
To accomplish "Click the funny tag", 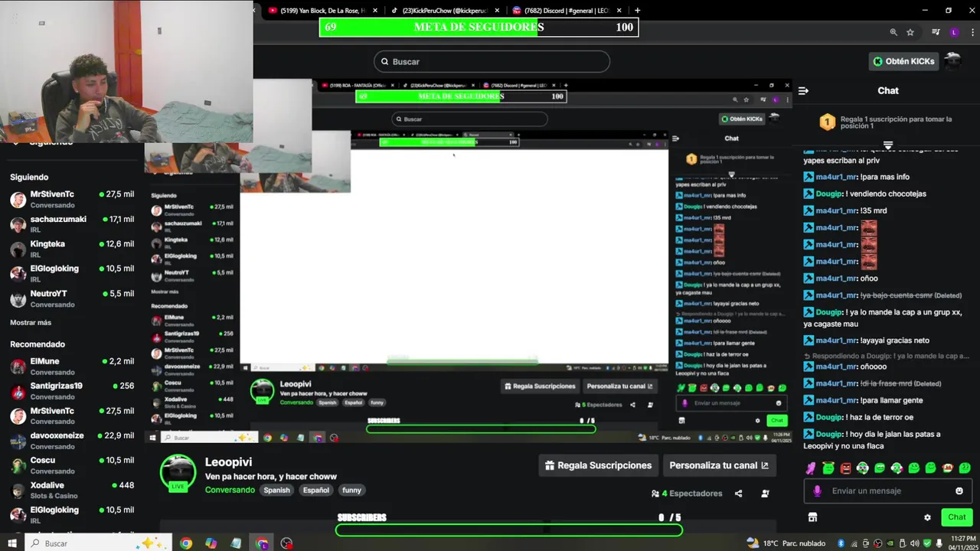I will pyautogui.click(x=351, y=490).
